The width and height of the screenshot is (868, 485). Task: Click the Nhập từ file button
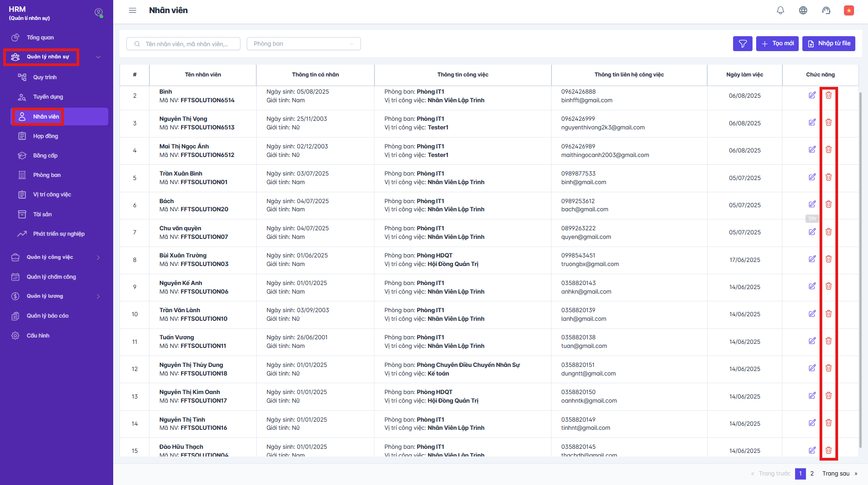coord(828,43)
